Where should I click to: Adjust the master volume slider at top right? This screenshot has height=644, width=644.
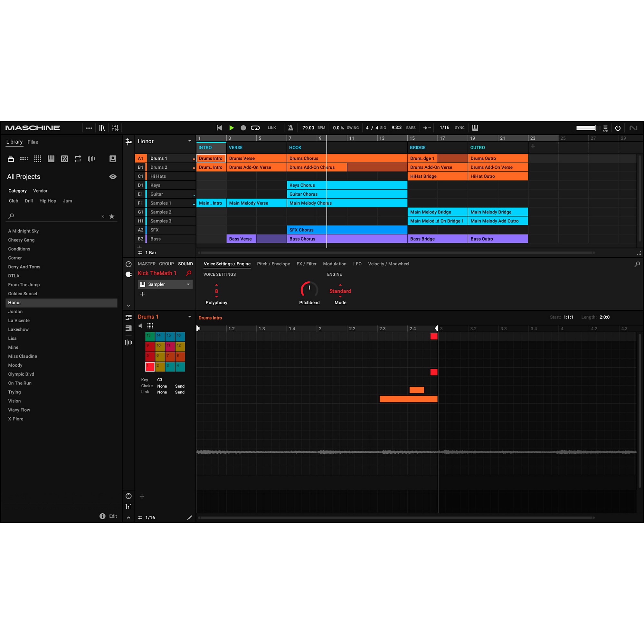tap(586, 128)
